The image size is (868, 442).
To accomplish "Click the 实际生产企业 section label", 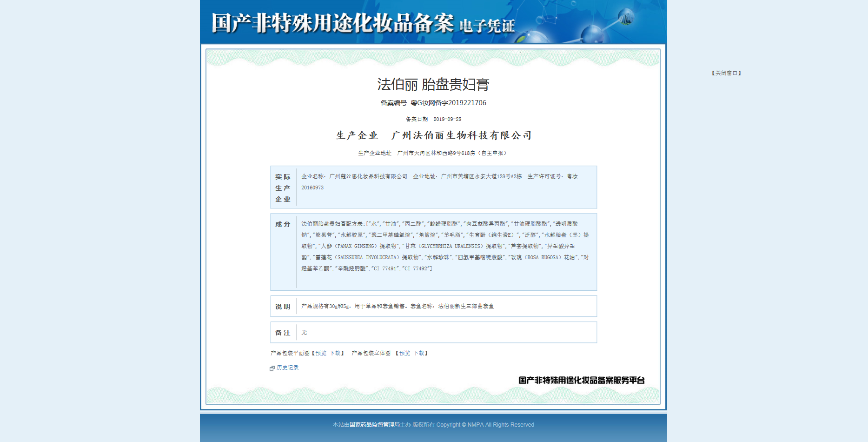I will (x=283, y=188).
